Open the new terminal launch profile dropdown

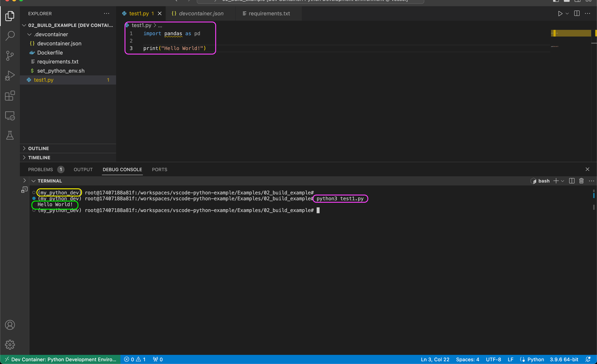pos(563,181)
